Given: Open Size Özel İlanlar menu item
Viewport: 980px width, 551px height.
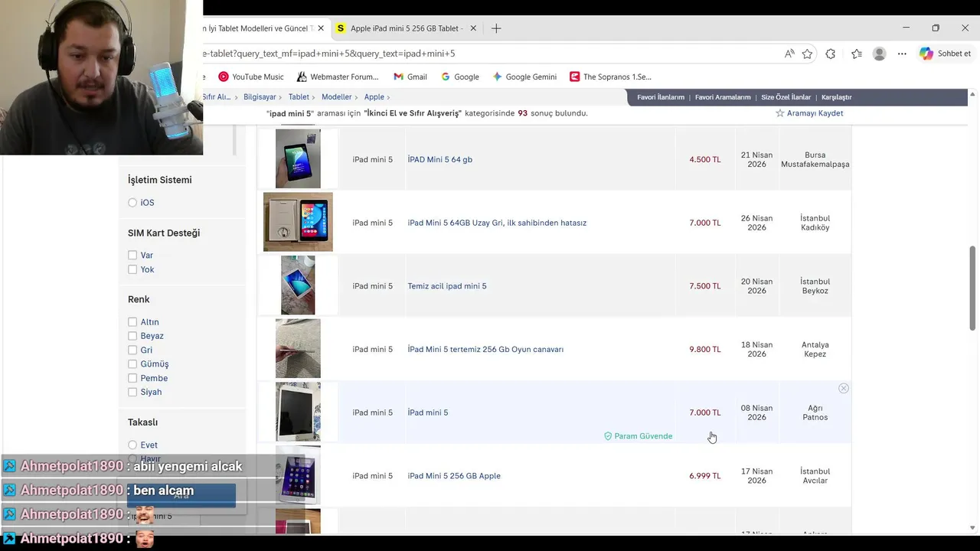Looking at the screenshot, I should (x=786, y=97).
